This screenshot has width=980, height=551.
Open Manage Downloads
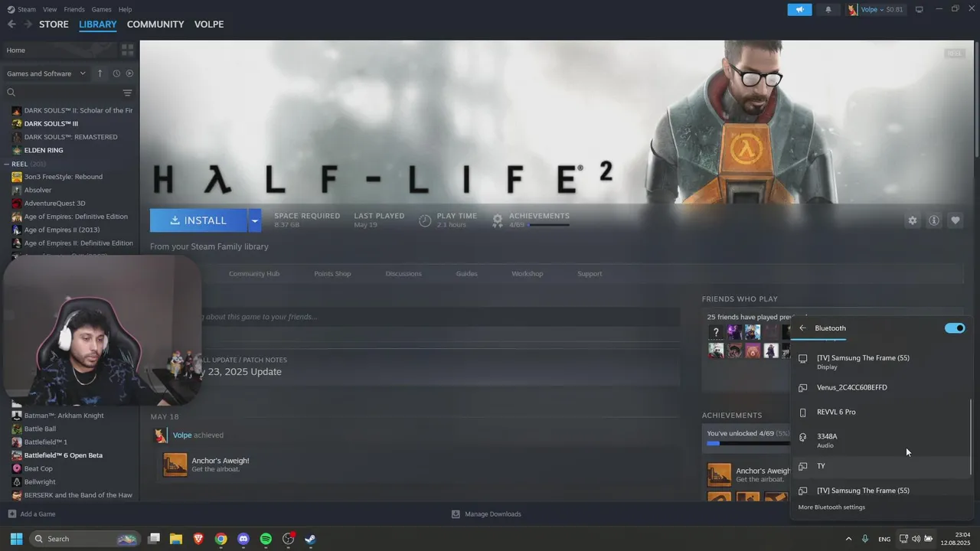coord(486,514)
